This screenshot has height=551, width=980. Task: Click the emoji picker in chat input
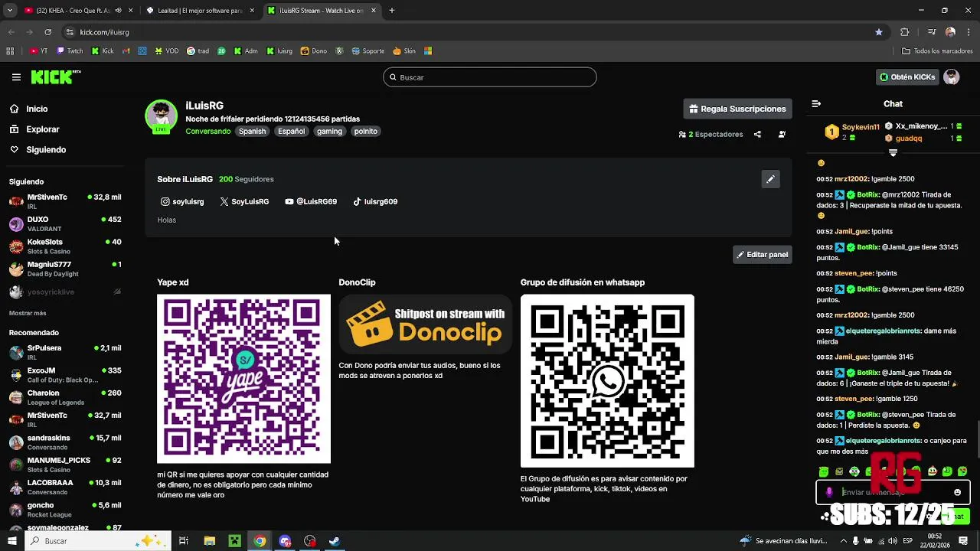(957, 493)
